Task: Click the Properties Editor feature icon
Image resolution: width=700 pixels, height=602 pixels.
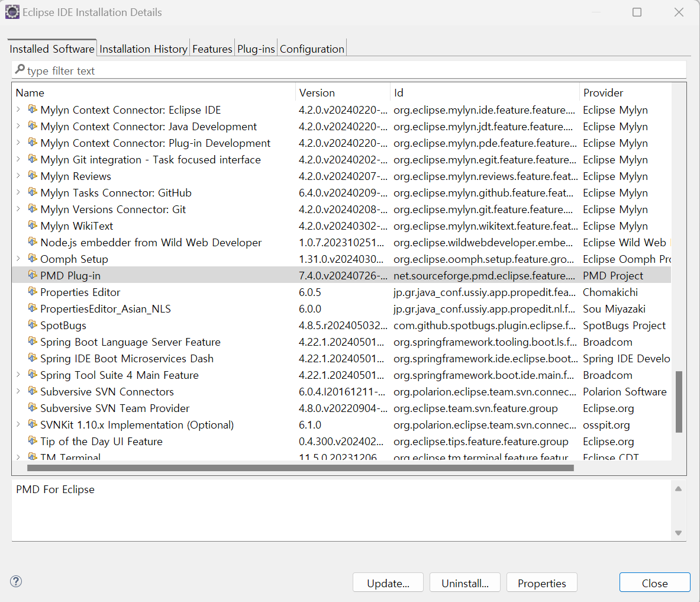Action: (x=33, y=292)
